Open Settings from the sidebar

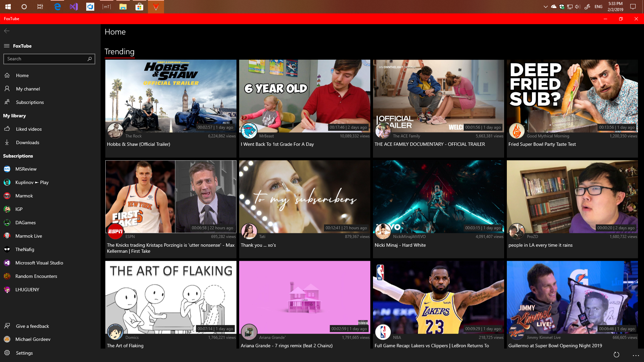tap(24, 353)
